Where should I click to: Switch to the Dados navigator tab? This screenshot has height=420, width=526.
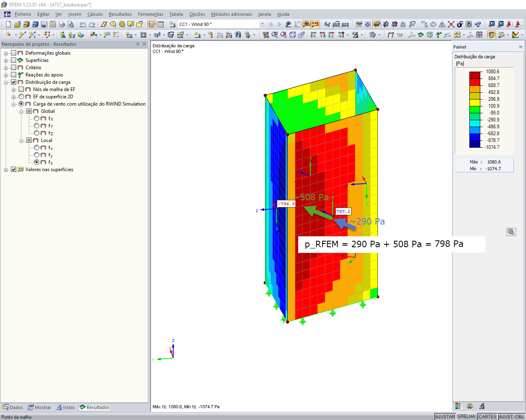13,407
